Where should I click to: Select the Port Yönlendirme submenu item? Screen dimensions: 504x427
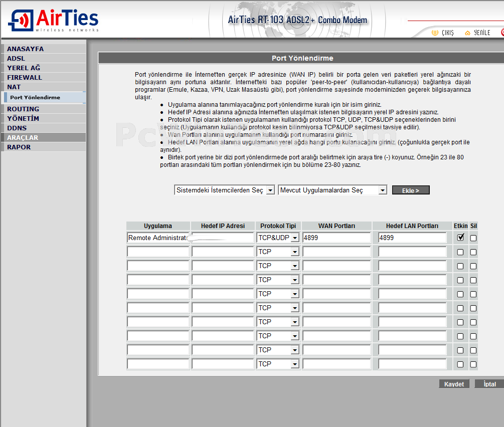[x=45, y=97]
